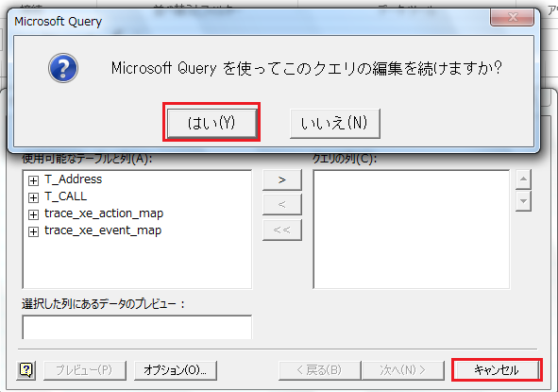
Task: Click the プレビュー(P) button
Action: (85, 370)
